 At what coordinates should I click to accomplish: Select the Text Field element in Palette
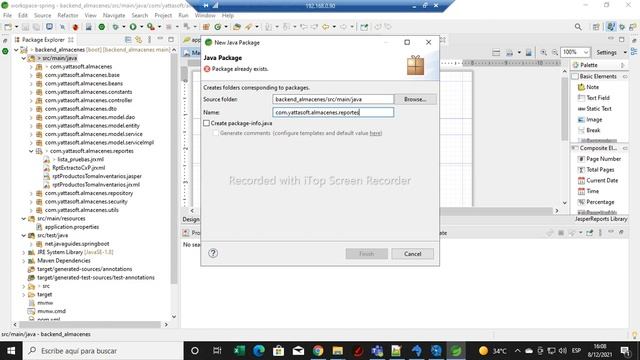(x=594, y=98)
